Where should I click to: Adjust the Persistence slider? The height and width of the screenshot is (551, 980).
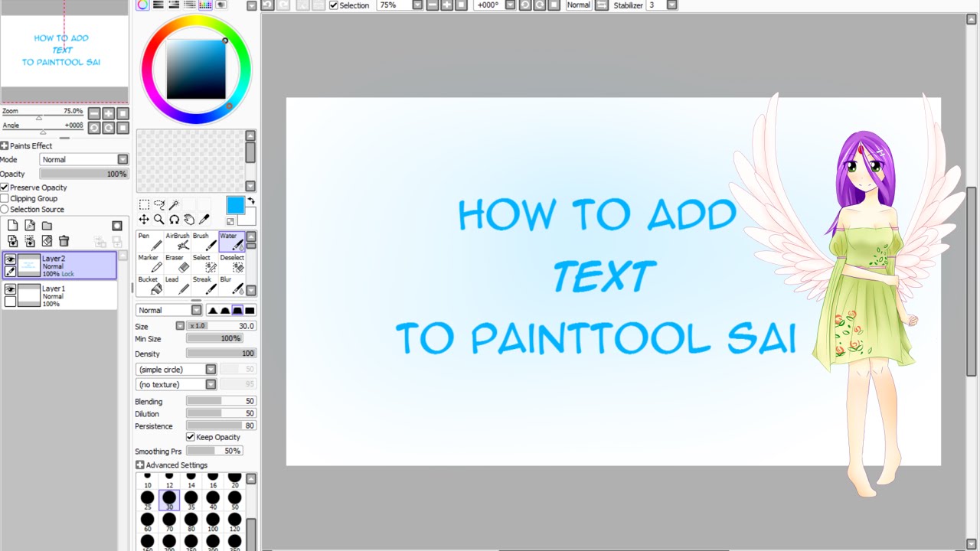point(221,425)
